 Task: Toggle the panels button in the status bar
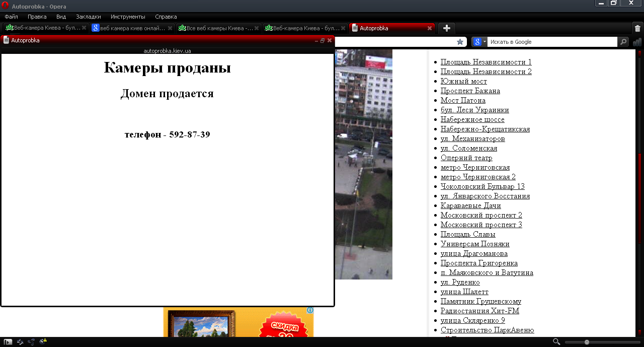[8, 342]
